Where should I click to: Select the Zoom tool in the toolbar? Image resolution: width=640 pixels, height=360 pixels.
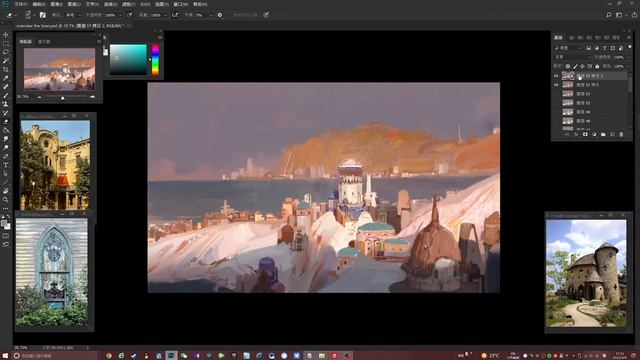tap(6, 200)
